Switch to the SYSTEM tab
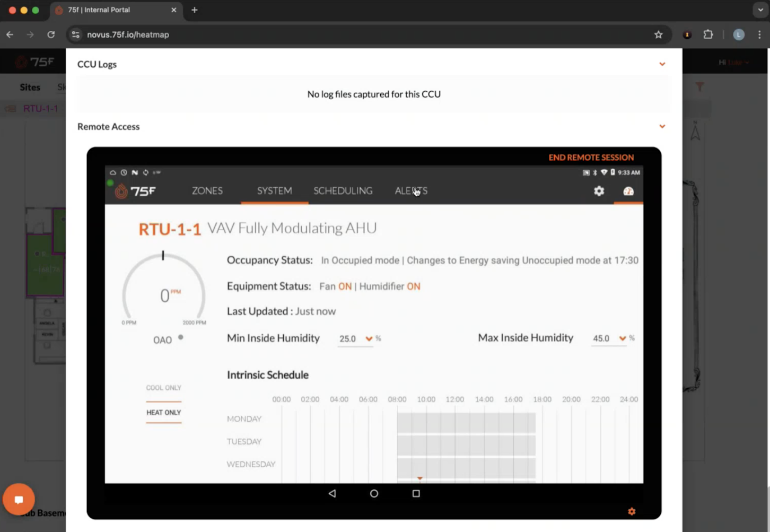This screenshot has width=770, height=532. 275,190
